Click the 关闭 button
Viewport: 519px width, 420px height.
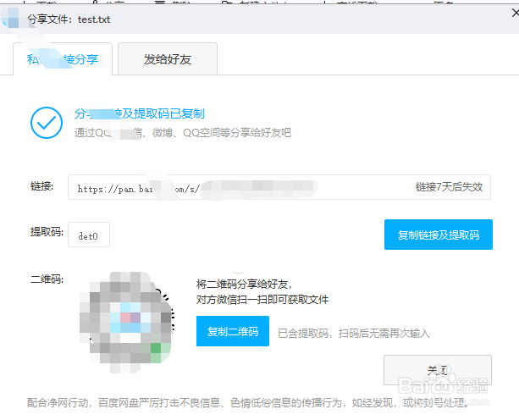438,370
